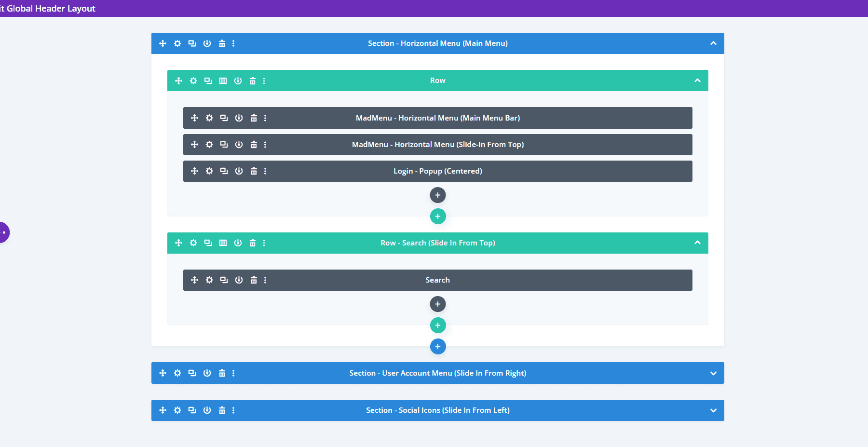Delete the Horizontal Menu (Main Menu) section
The height and width of the screenshot is (447, 868).
[222, 43]
